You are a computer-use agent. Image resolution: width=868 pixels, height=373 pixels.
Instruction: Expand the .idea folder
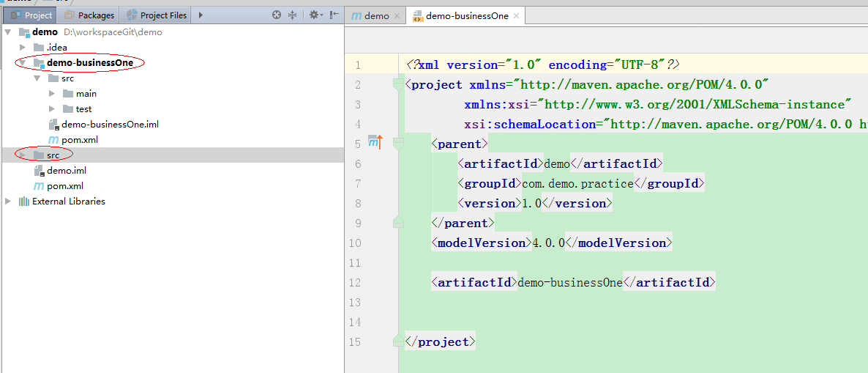tap(23, 48)
